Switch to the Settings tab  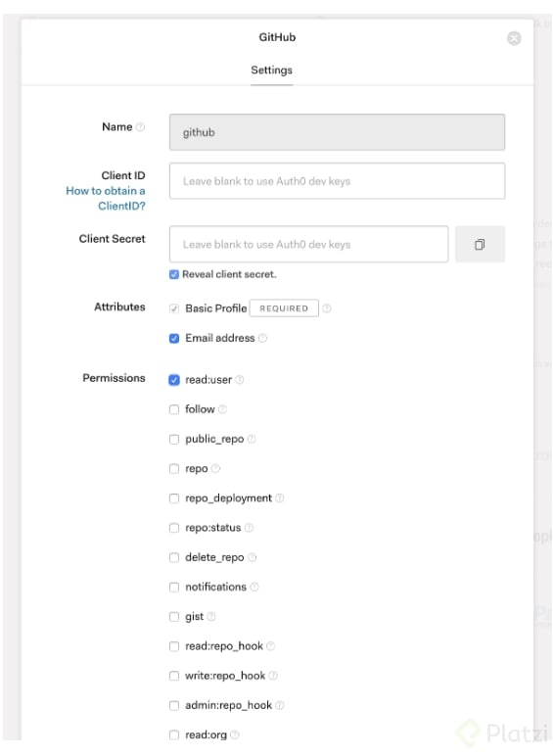click(272, 71)
